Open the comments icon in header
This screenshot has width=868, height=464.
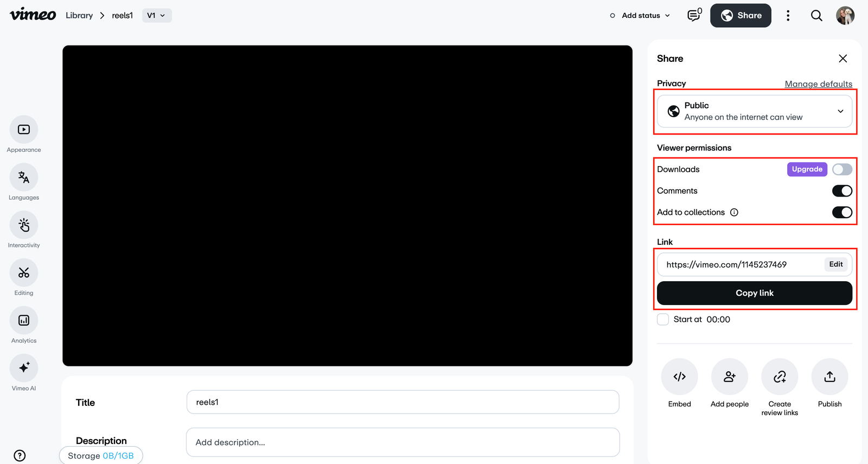(x=694, y=15)
